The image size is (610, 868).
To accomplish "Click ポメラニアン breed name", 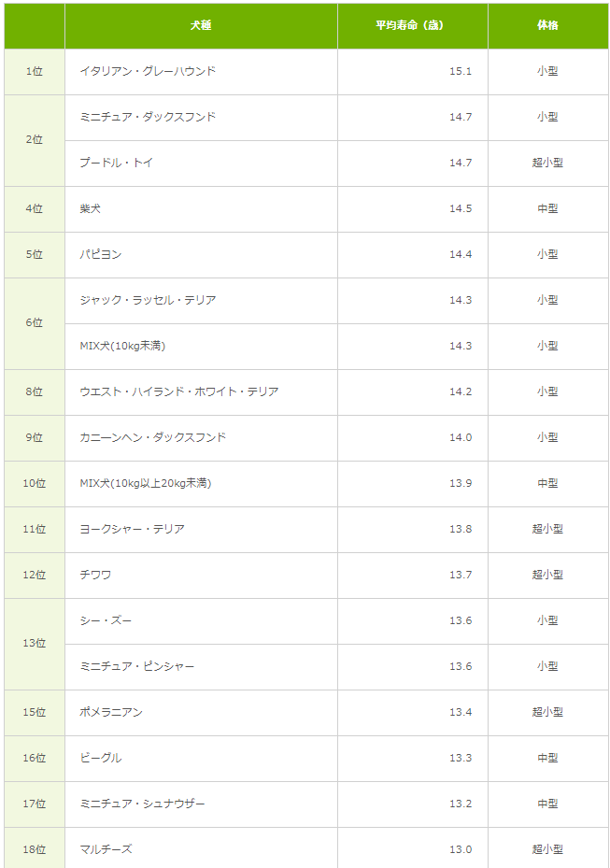I will [x=111, y=712].
